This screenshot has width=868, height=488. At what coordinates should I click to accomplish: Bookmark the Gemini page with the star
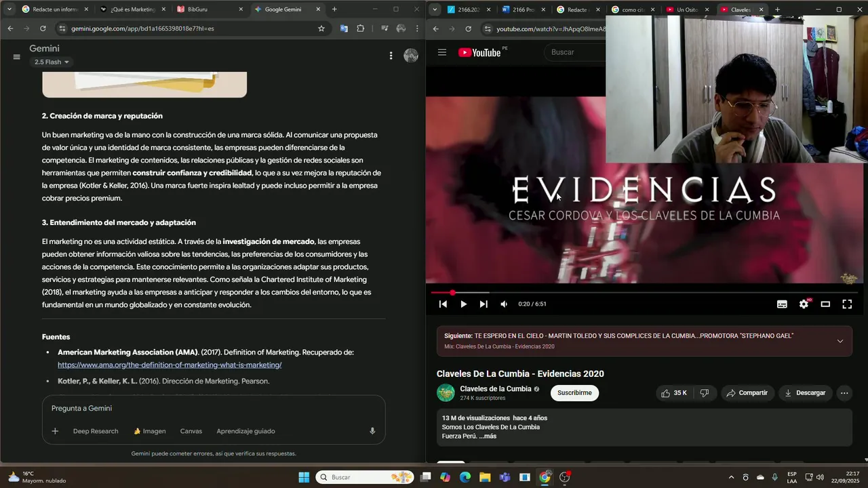coord(321,28)
